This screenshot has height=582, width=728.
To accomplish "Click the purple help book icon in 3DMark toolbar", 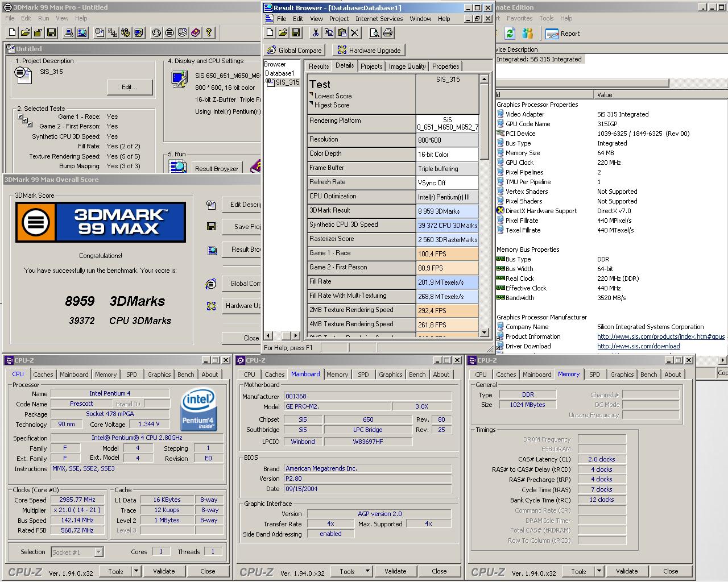I will coord(196,33).
